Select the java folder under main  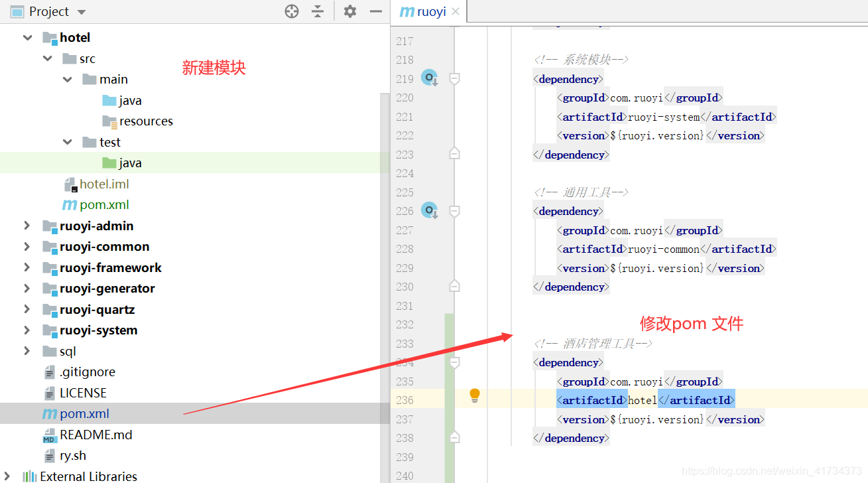click(x=122, y=100)
